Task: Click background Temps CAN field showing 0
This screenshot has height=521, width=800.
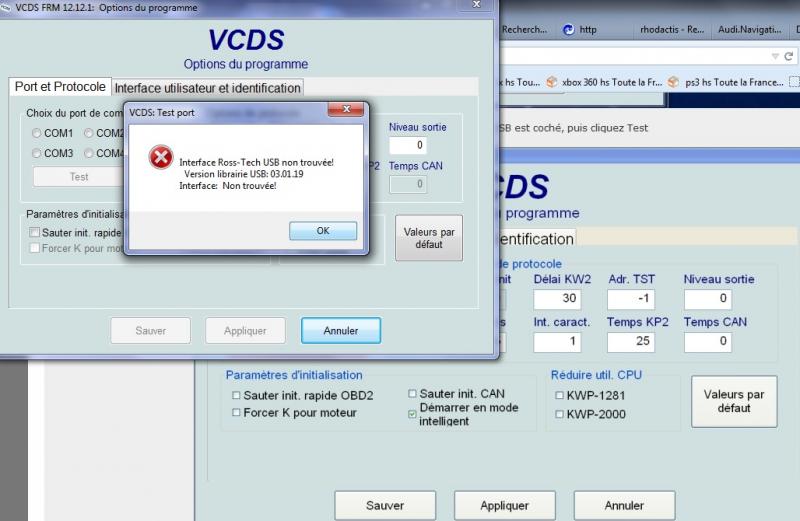Action: (x=708, y=342)
